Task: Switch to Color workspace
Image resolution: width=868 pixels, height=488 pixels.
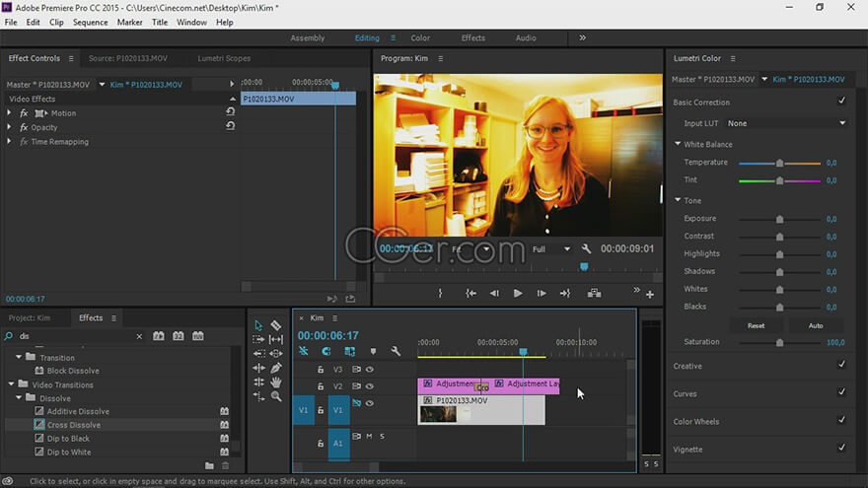Action: (x=420, y=38)
